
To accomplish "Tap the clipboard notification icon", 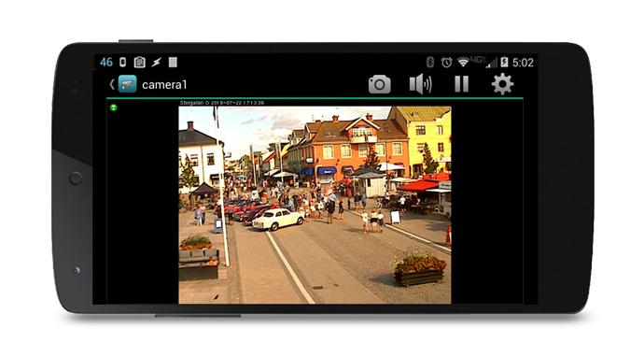I will pyautogui.click(x=140, y=62).
